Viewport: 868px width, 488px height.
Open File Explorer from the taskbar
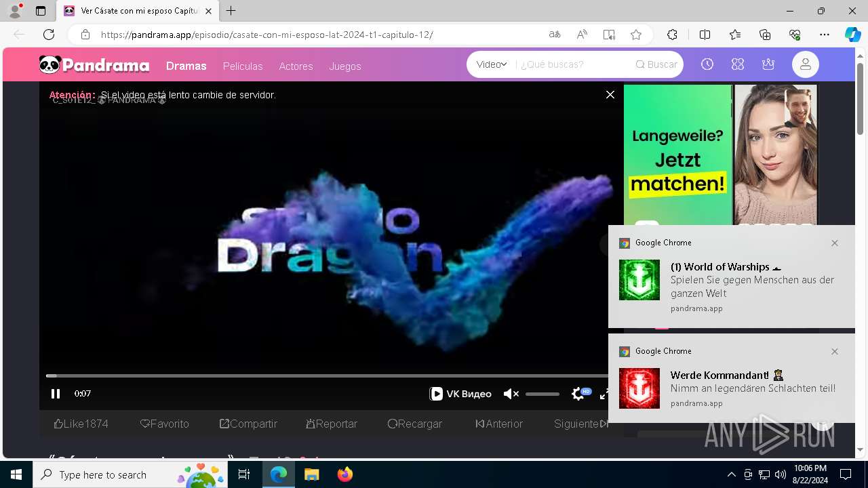coord(311,474)
